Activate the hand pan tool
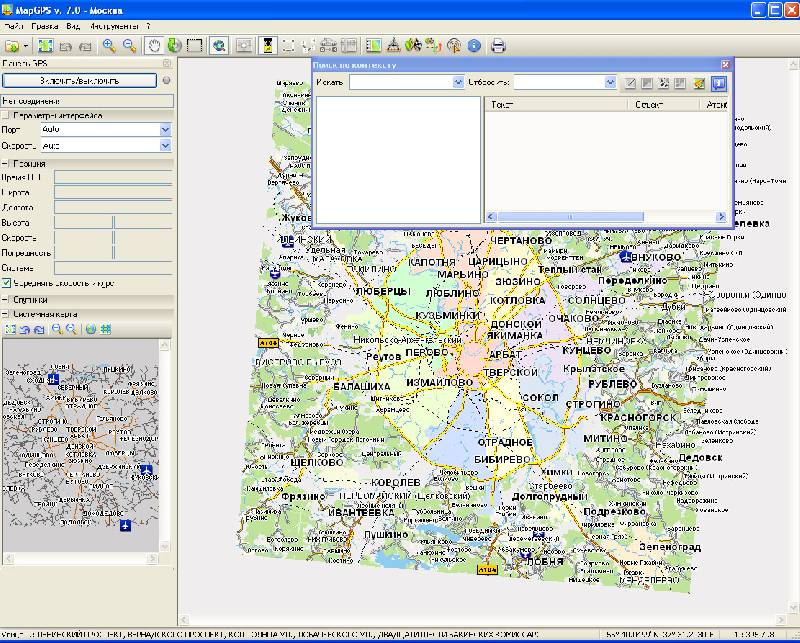This screenshot has height=643, width=800. [x=154, y=46]
